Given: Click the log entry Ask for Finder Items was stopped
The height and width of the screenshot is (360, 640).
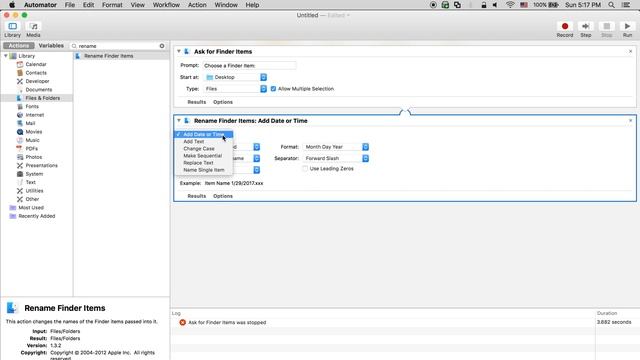Looking at the screenshot, I should tap(227, 322).
